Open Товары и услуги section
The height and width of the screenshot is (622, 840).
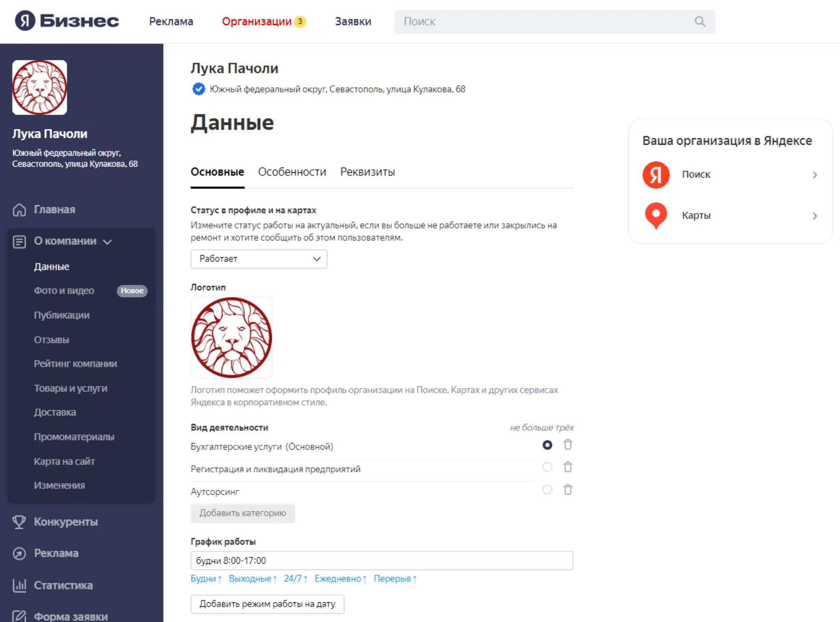[x=70, y=388]
